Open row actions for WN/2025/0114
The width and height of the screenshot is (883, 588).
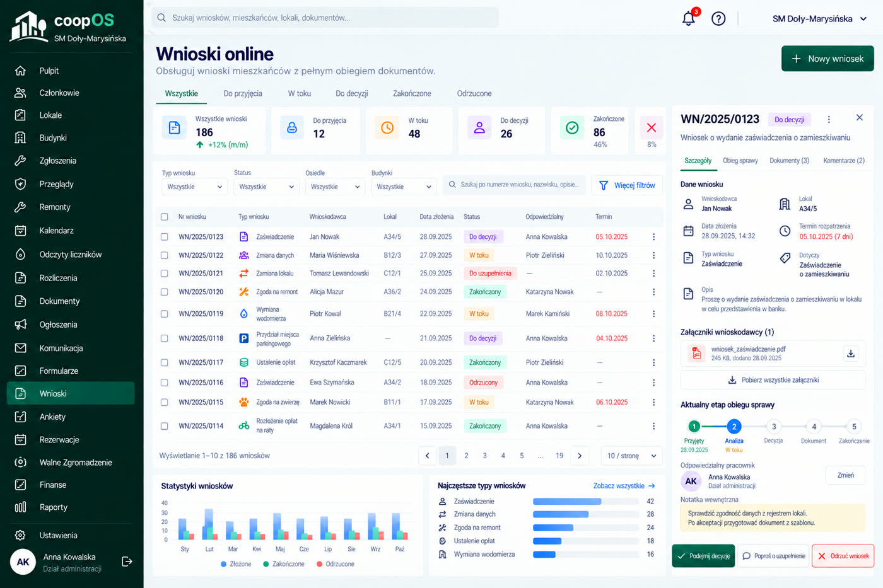tap(653, 426)
